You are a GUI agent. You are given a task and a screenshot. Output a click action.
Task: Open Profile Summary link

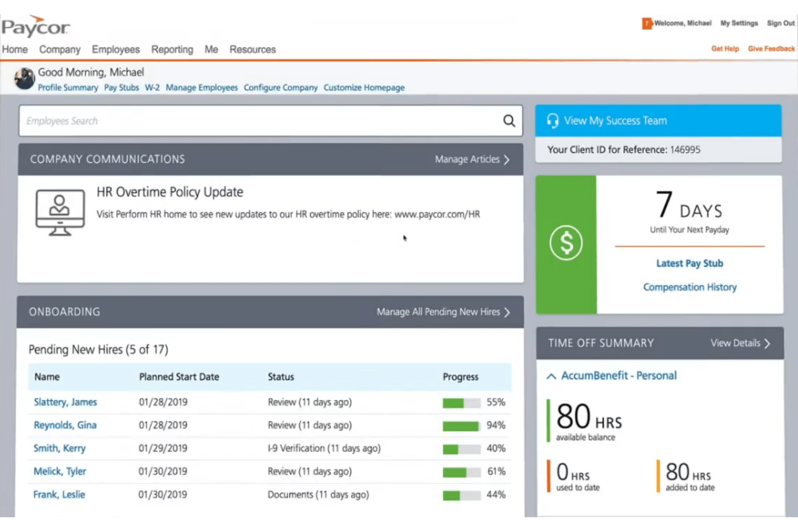pos(68,87)
